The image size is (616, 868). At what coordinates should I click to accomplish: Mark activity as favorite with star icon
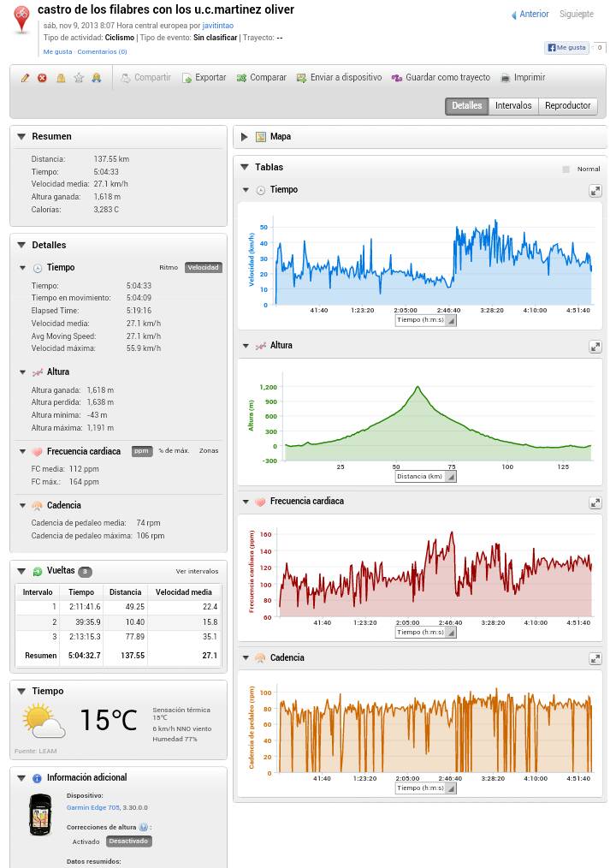coord(79,78)
